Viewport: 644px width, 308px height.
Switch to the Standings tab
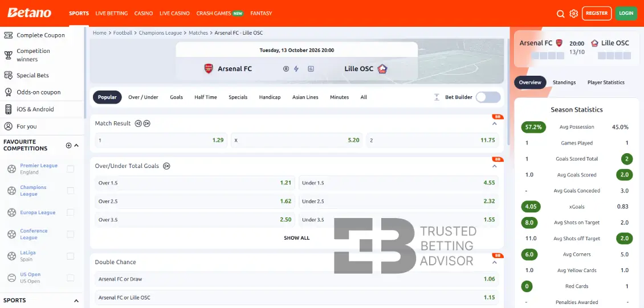[564, 83]
